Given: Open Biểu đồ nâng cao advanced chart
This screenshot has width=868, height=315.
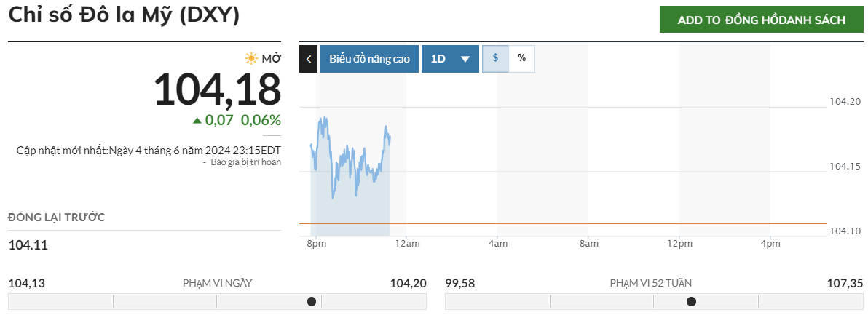Looking at the screenshot, I should tap(369, 59).
